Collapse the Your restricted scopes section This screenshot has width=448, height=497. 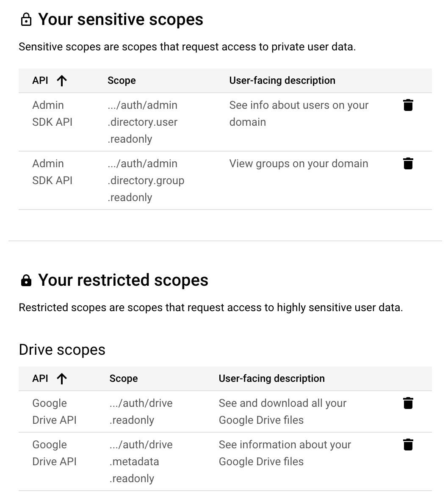(x=123, y=280)
